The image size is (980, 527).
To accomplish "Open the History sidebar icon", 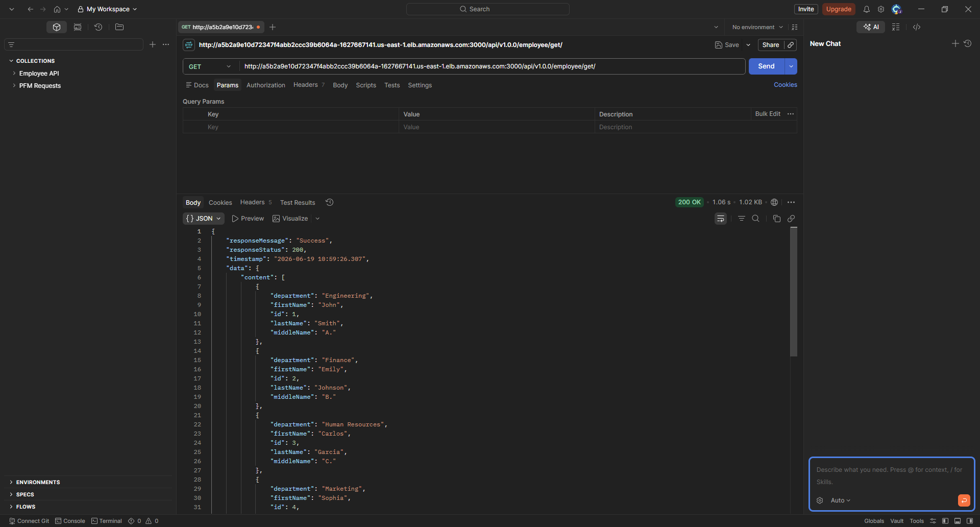I will [x=98, y=27].
